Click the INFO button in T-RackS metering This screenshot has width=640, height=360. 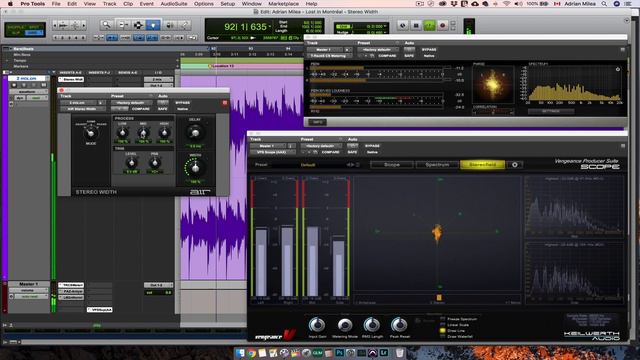[318, 122]
